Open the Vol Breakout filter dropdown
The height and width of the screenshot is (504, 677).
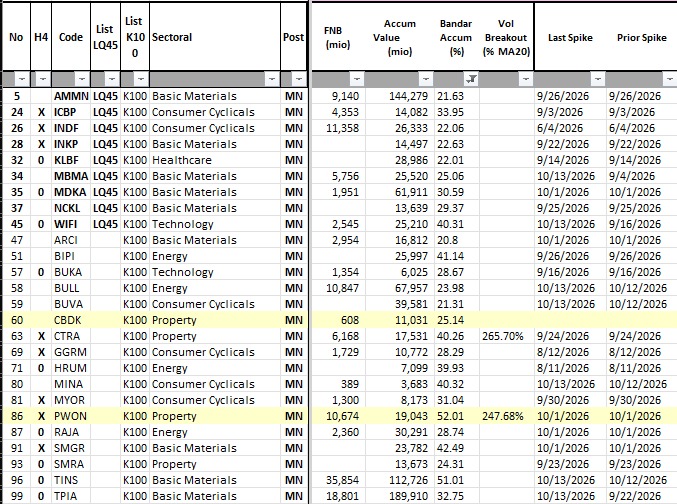coord(525,79)
